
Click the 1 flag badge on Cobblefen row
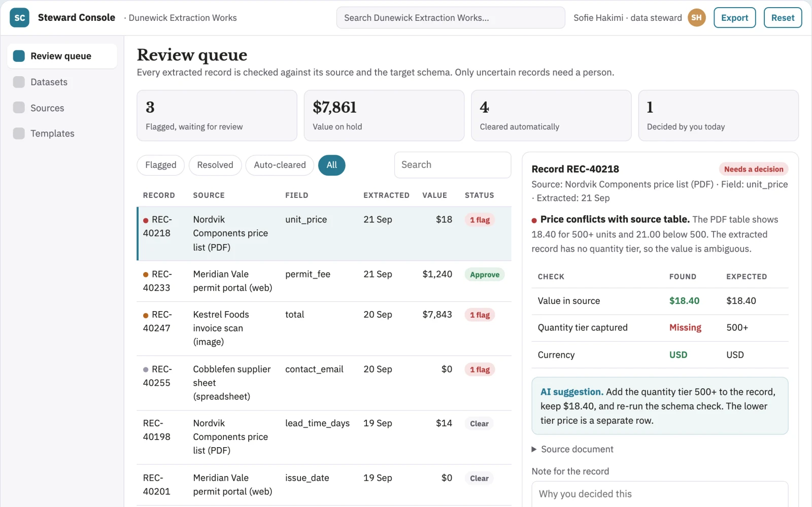(x=480, y=369)
